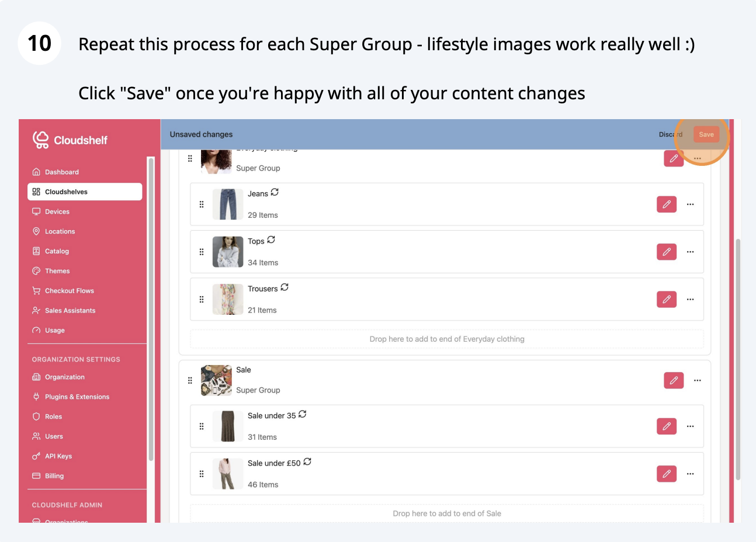Screen dimensions: 756x542
Task: Discard the unsaved changes
Action: coord(671,134)
